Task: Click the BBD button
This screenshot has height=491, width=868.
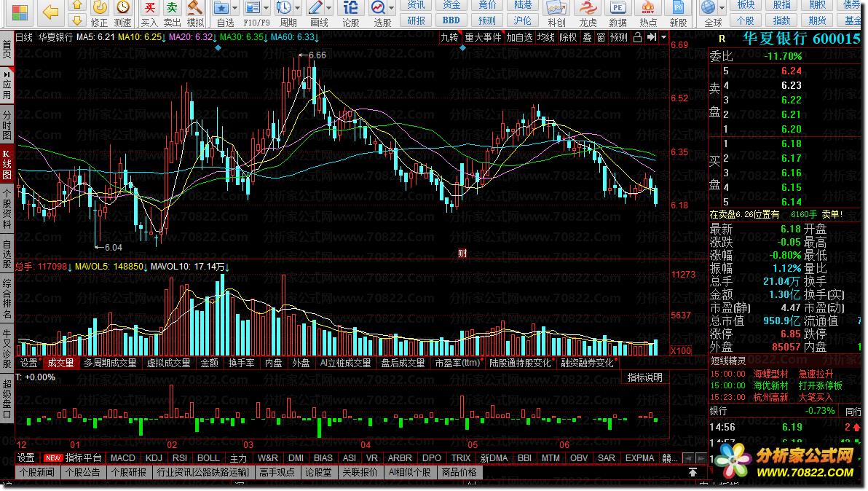Action: [451, 20]
